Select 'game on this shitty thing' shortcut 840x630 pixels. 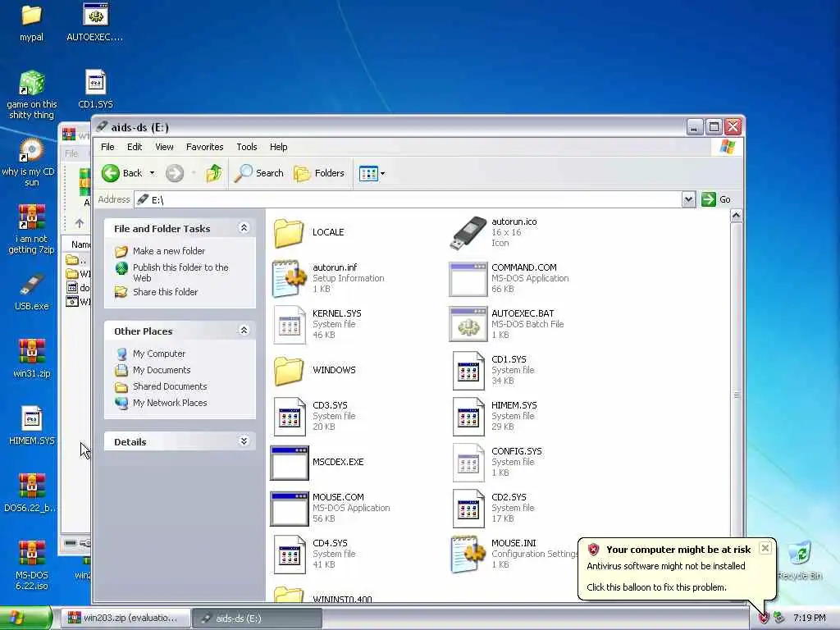pos(32,95)
